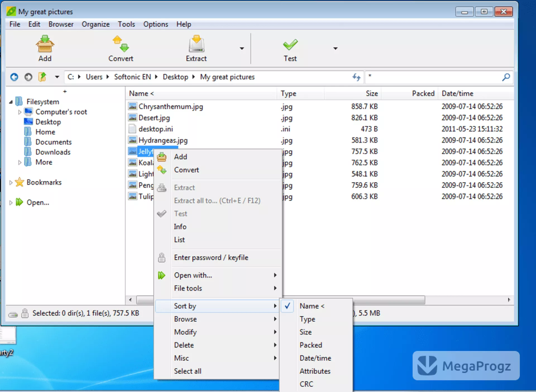Go up one folder level icon
Screen dimensions: 536x392
42,77
